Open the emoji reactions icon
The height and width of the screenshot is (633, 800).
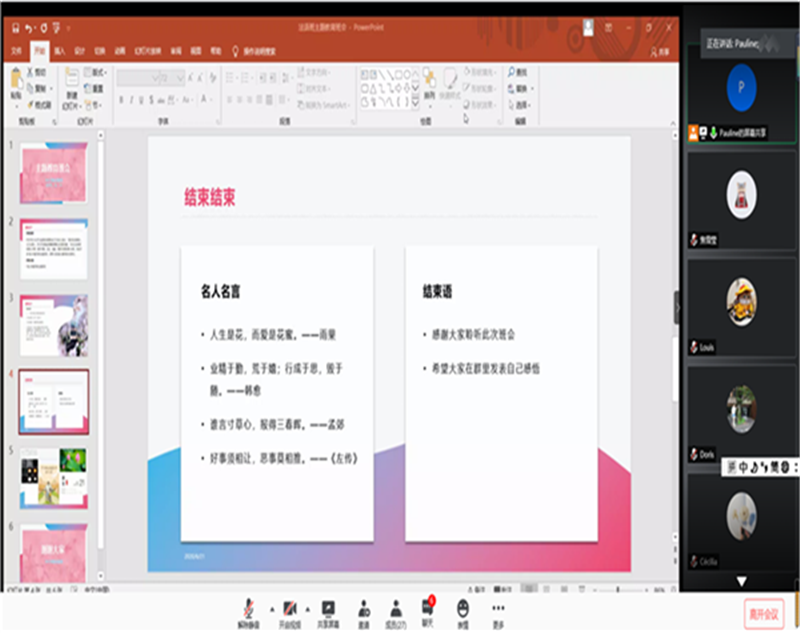463,610
